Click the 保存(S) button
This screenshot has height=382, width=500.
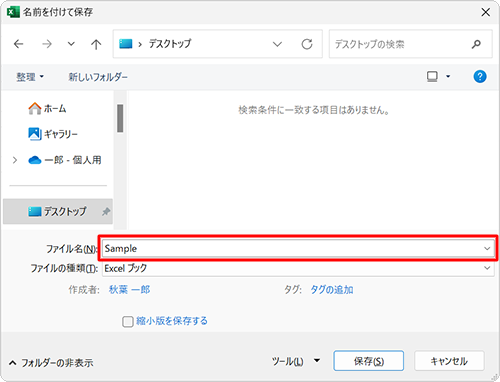pyautogui.click(x=369, y=361)
